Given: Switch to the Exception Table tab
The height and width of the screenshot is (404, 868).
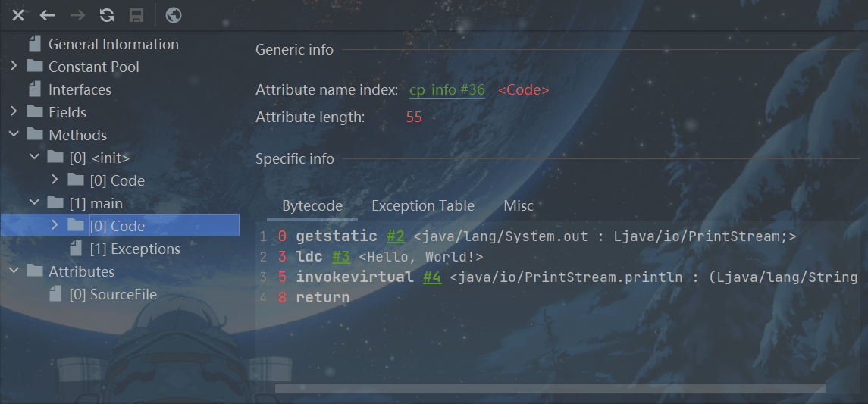Looking at the screenshot, I should click(422, 206).
